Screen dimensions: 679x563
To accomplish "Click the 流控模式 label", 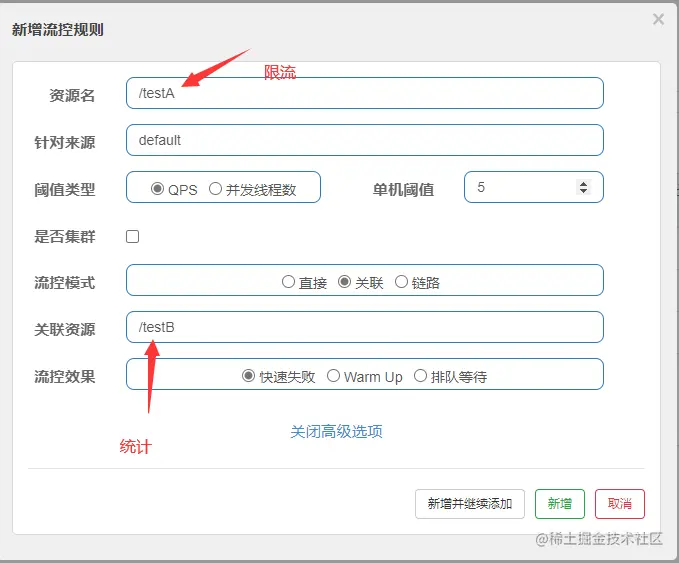I will (x=65, y=283).
